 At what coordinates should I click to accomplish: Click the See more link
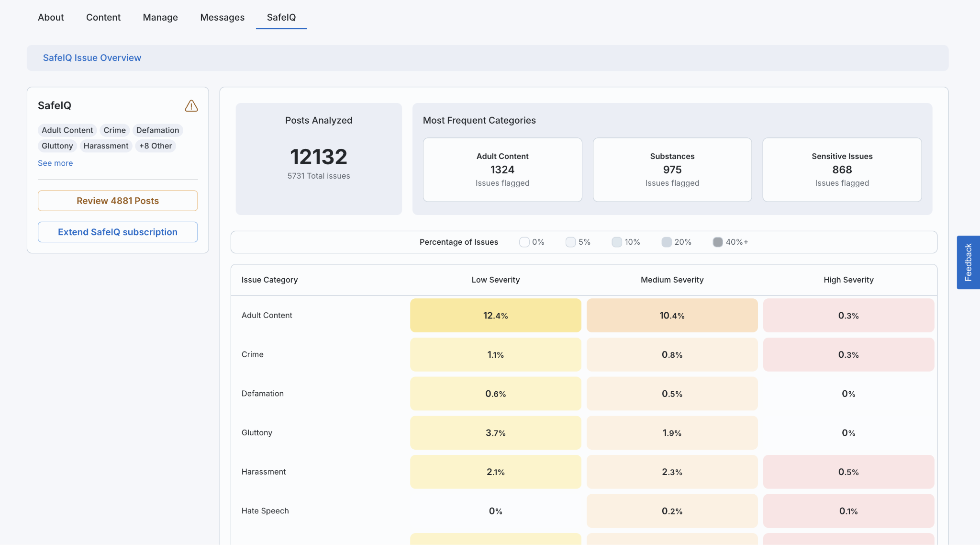(56, 163)
